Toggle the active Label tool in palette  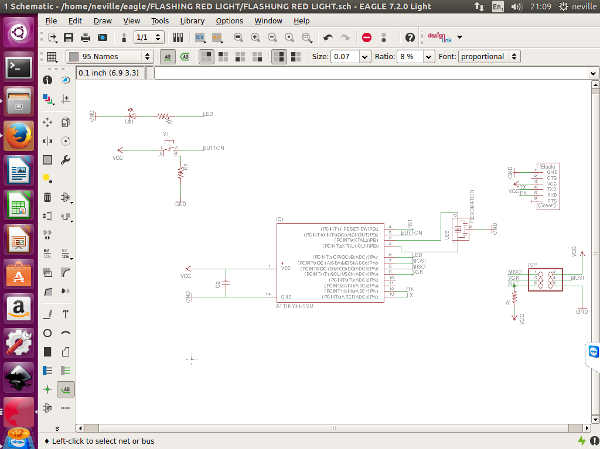point(65,389)
